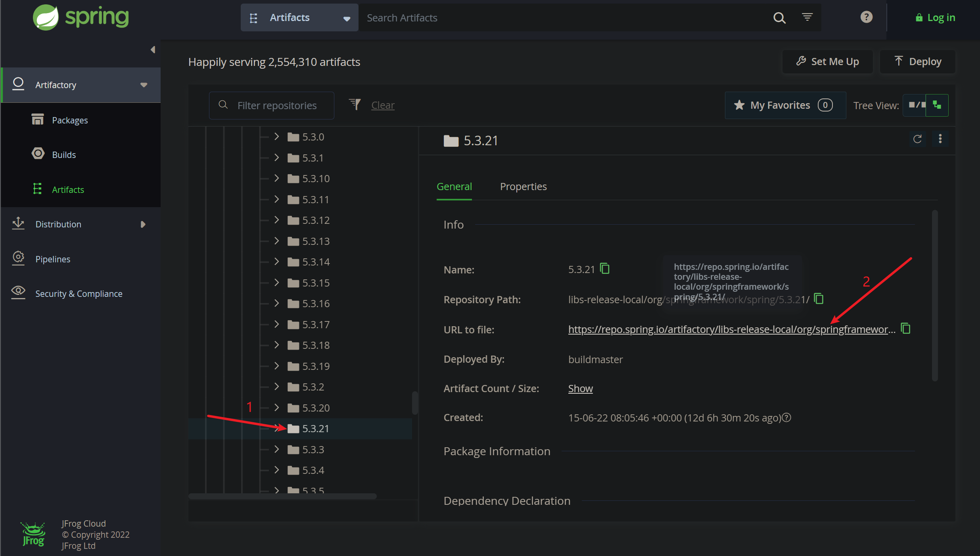This screenshot has height=556, width=980.
Task: Expand the 5.3.0 folder
Action: [x=277, y=137]
